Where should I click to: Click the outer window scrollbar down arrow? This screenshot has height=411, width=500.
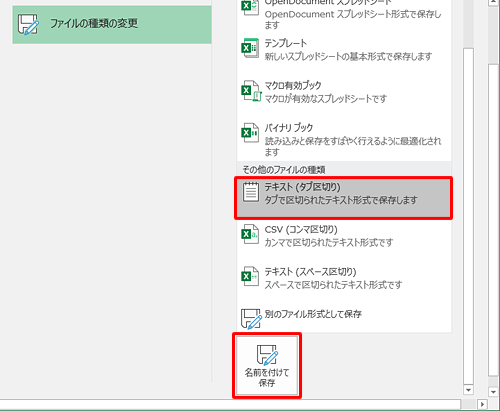click(x=493, y=392)
